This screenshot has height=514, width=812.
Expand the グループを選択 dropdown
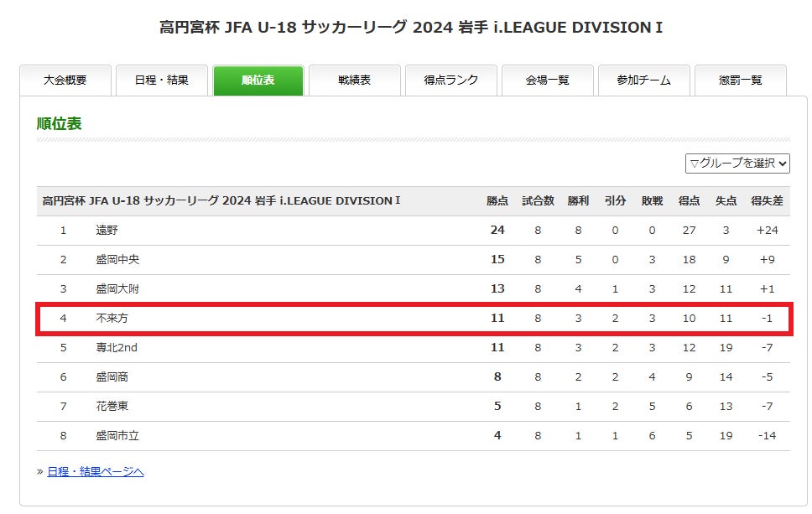tap(737, 164)
